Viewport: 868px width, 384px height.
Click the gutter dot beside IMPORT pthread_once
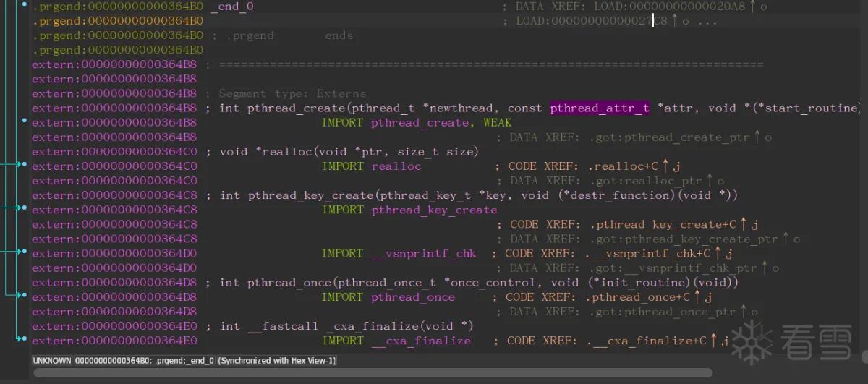pos(25,296)
